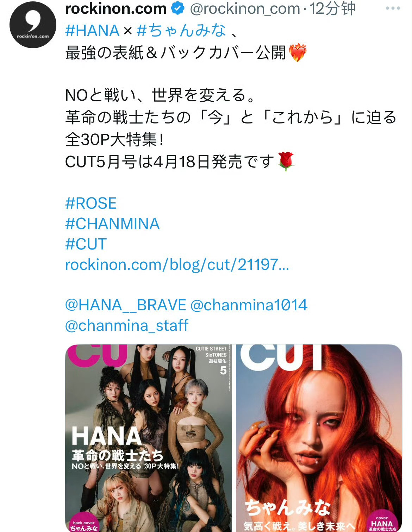Click the rockinon.com display name
The image size is (412, 532).
[116, 8]
